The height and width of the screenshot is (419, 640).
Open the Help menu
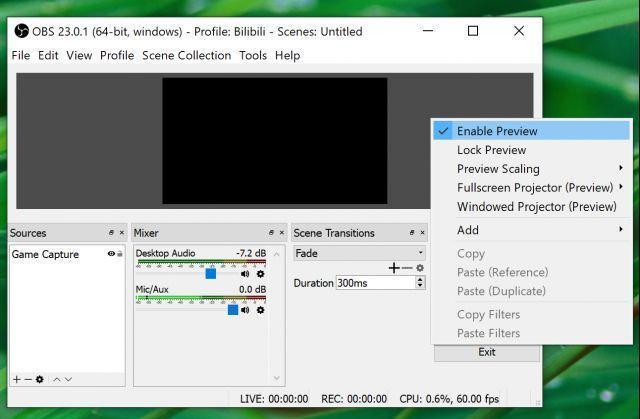287,55
